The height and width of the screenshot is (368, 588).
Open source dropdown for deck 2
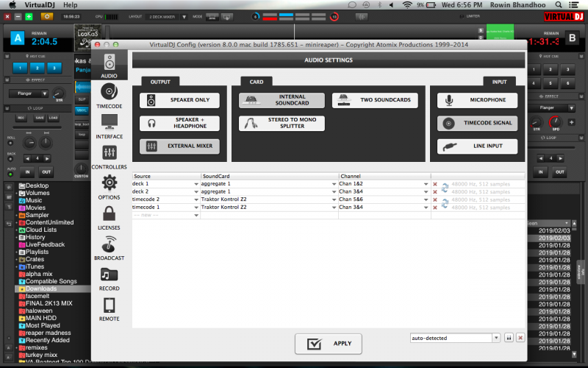196,192
